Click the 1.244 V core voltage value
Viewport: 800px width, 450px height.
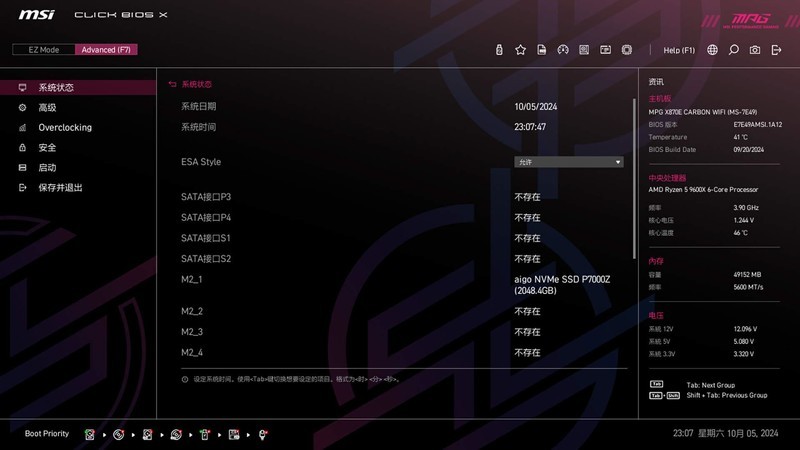[743, 220]
